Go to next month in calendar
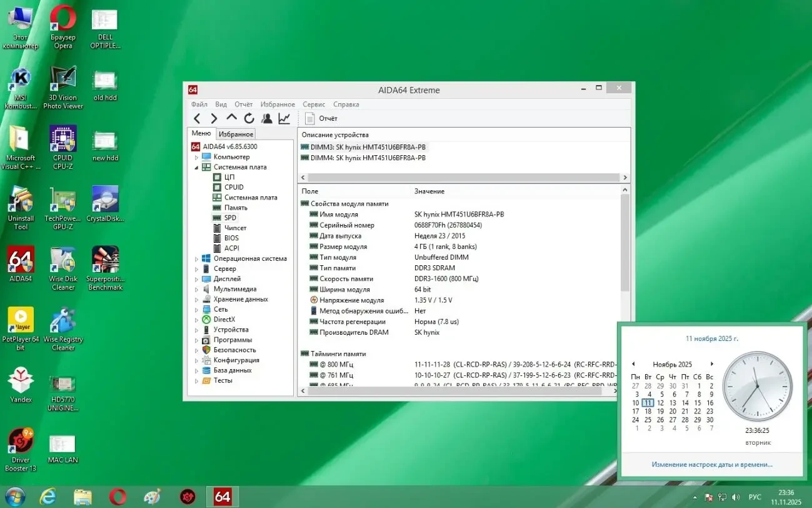Screen dimensions: 812x508 (711, 364)
